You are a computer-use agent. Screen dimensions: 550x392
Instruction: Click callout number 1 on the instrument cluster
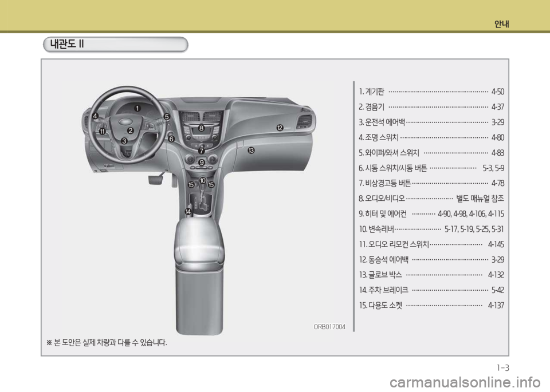tap(137, 108)
